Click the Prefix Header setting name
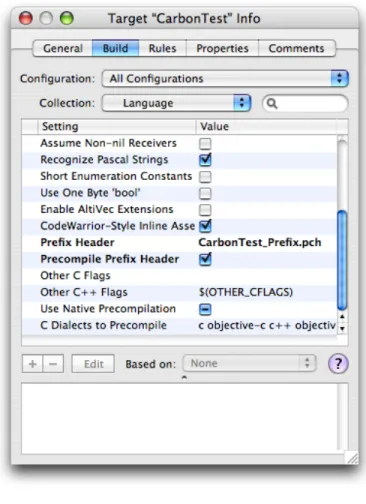Image resolution: width=366 pixels, height=504 pixels. (x=77, y=242)
